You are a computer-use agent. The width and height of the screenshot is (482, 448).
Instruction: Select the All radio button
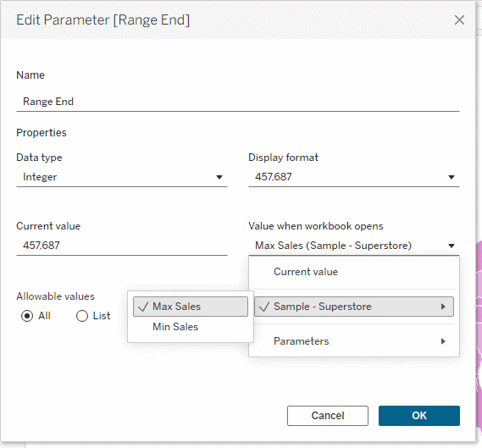[27, 316]
